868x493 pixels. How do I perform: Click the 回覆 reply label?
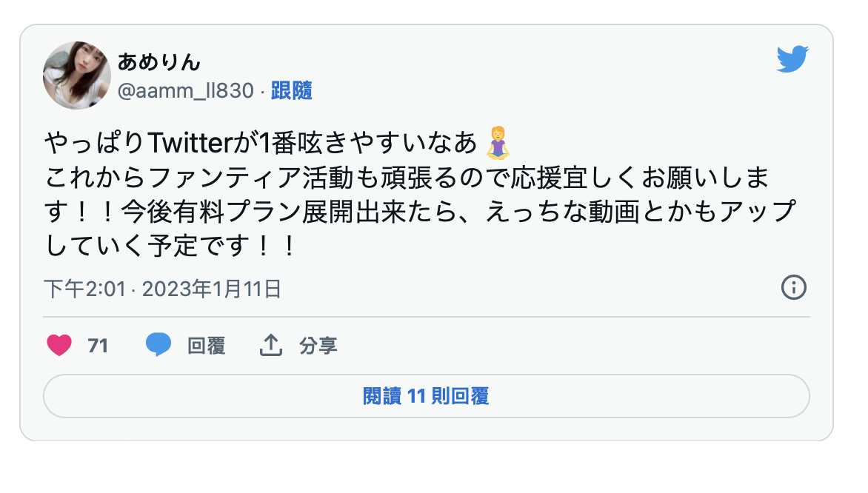point(207,346)
